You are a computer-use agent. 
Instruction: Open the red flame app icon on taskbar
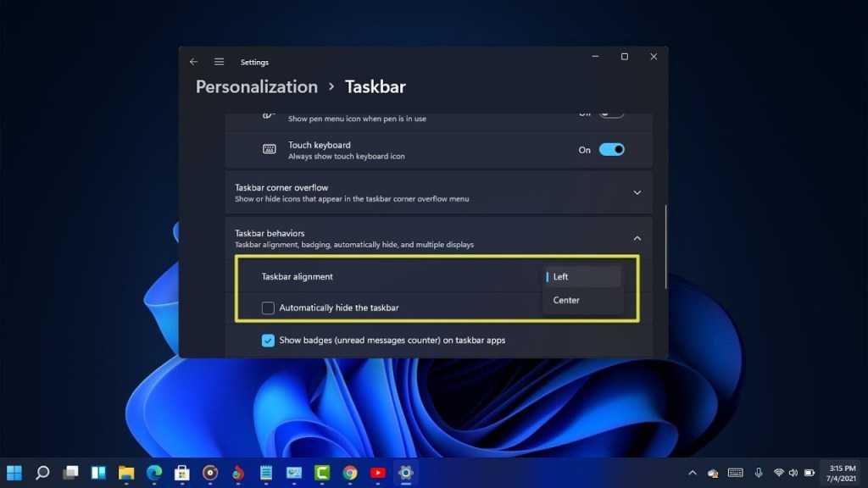click(x=238, y=473)
